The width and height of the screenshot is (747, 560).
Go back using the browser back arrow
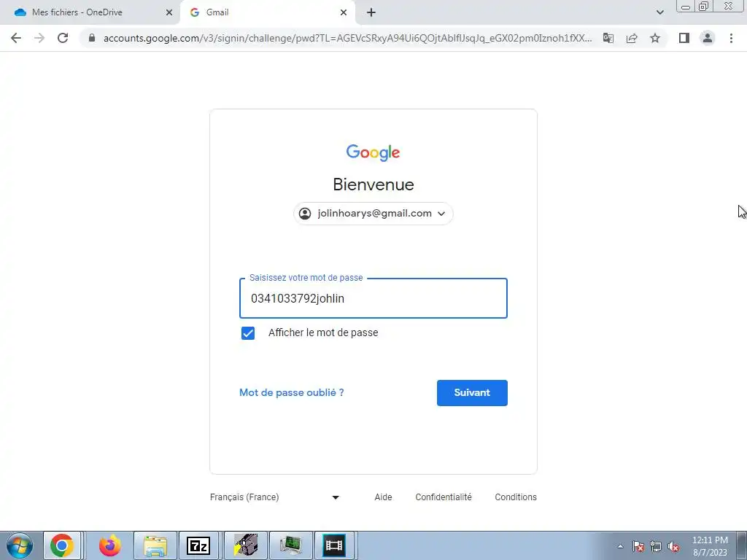16,38
